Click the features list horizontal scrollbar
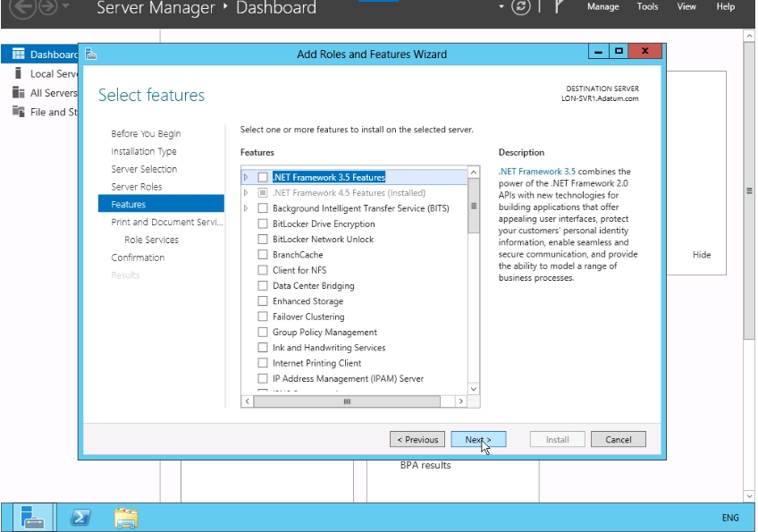 347,401
